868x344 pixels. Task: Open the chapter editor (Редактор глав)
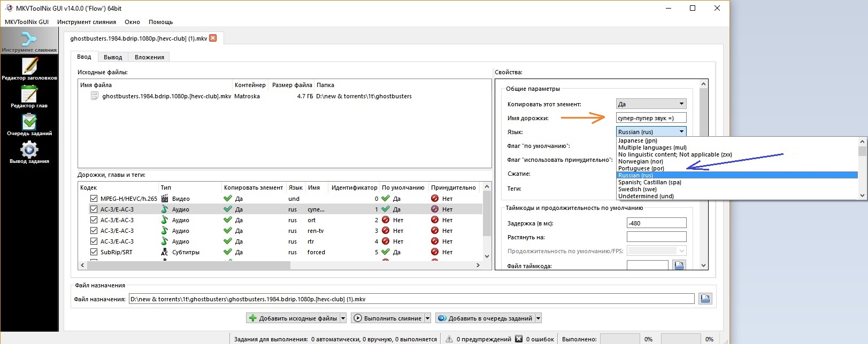pos(29,97)
